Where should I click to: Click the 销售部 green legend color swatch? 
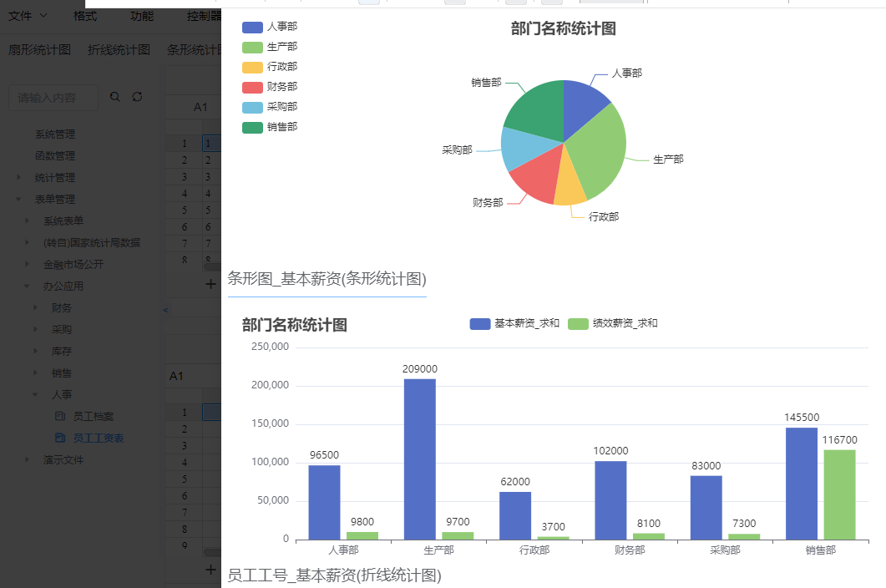pyautogui.click(x=252, y=127)
